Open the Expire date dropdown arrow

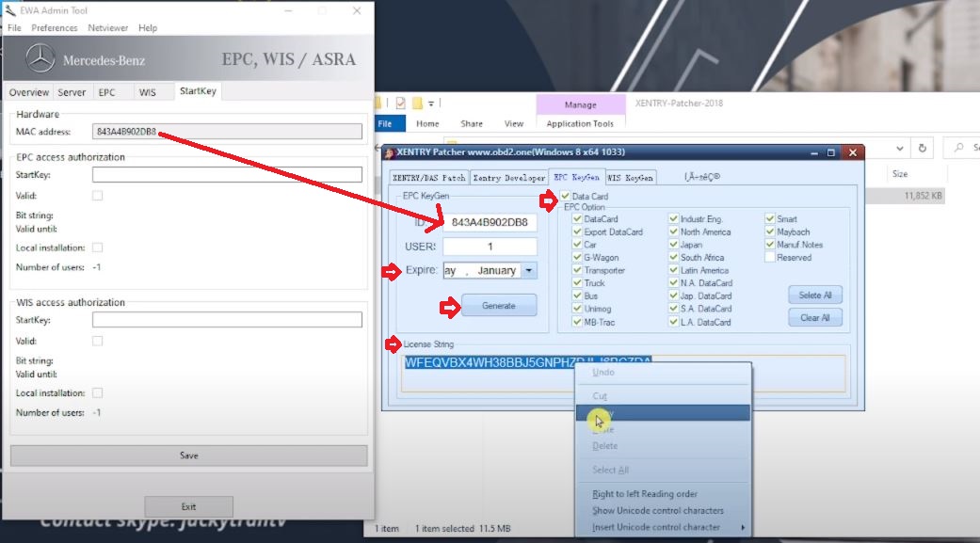point(529,271)
